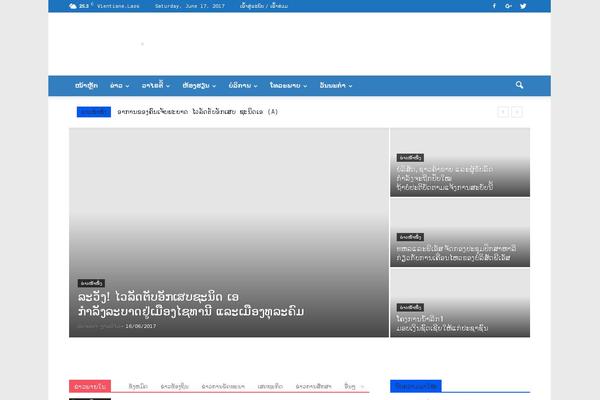Show next headline in news ticker
The height and width of the screenshot is (400, 600).
click(x=517, y=112)
